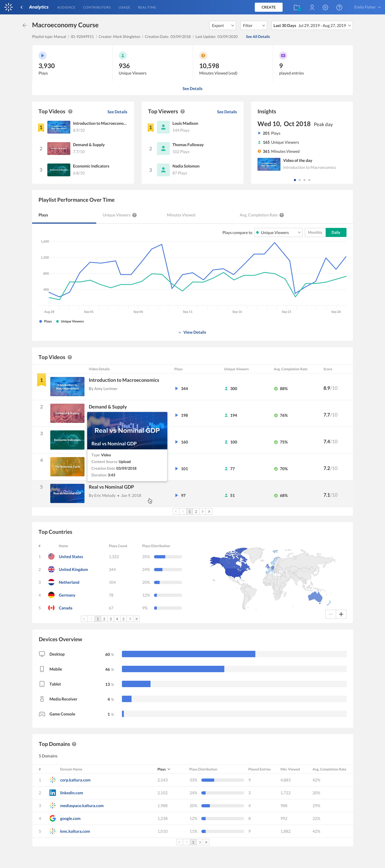This screenshot has width=385, height=868.
Task: Open the folder status icon in header
Action: 297,7
